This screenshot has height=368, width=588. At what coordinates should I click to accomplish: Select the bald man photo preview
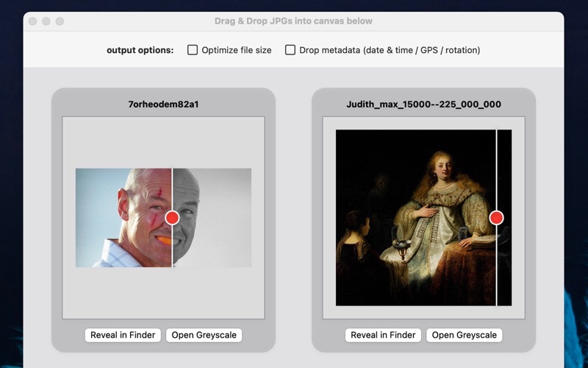click(x=163, y=218)
